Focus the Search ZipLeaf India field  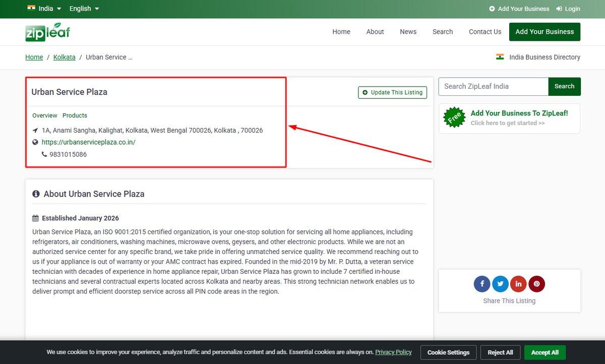pyautogui.click(x=494, y=86)
